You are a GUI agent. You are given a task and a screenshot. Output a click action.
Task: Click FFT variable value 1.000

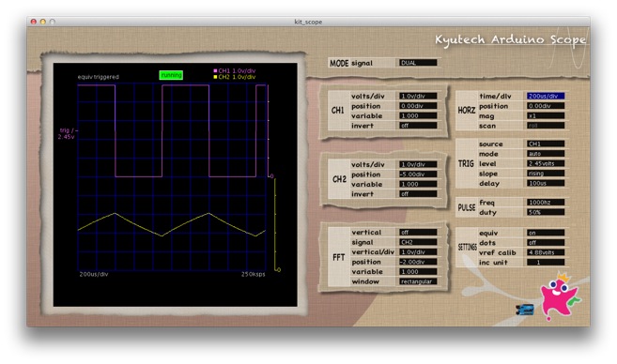point(418,272)
